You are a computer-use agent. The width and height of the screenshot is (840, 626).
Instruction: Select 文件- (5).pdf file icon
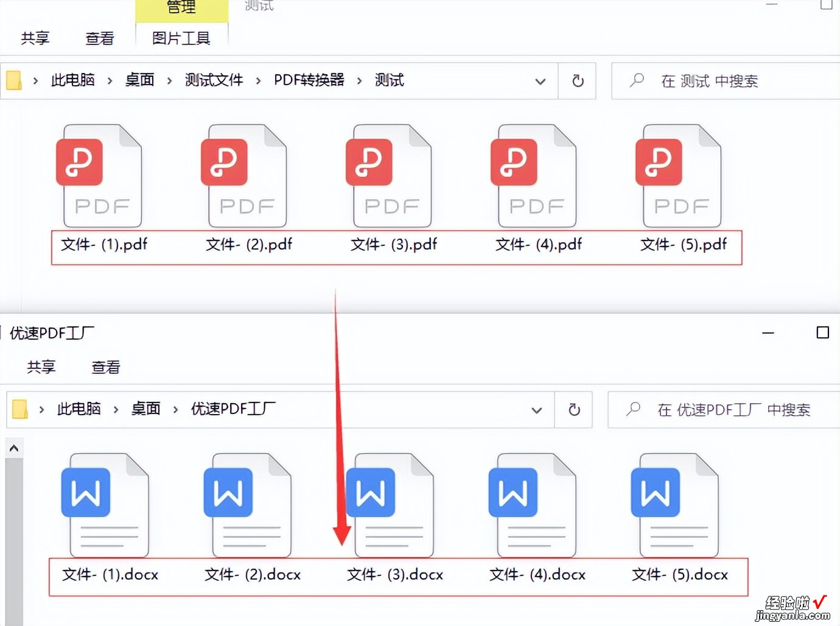point(679,176)
